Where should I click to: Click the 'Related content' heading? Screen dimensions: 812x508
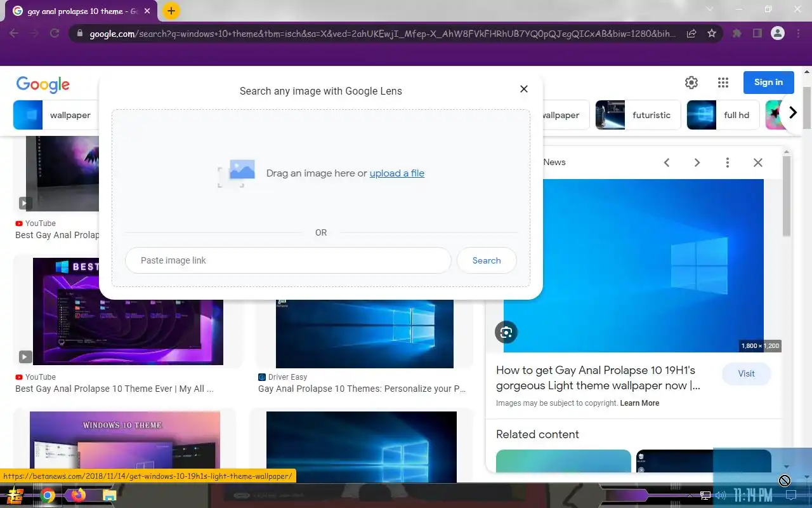[x=537, y=434]
